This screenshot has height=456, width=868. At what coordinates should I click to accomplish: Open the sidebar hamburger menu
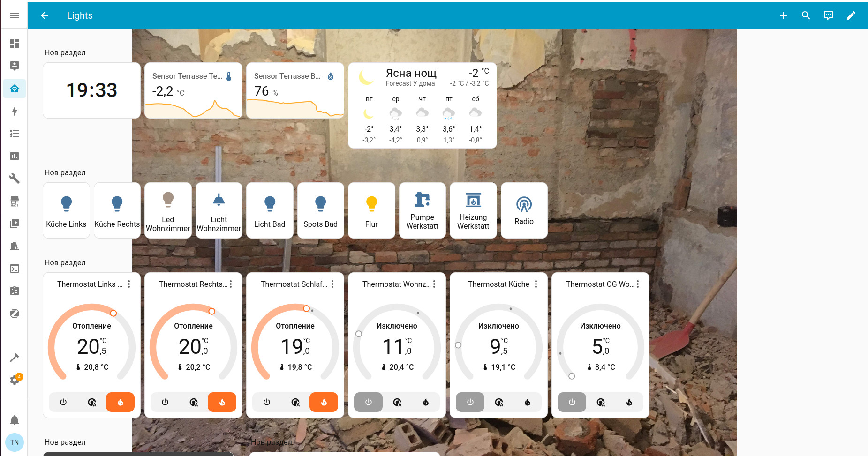[x=15, y=15]
